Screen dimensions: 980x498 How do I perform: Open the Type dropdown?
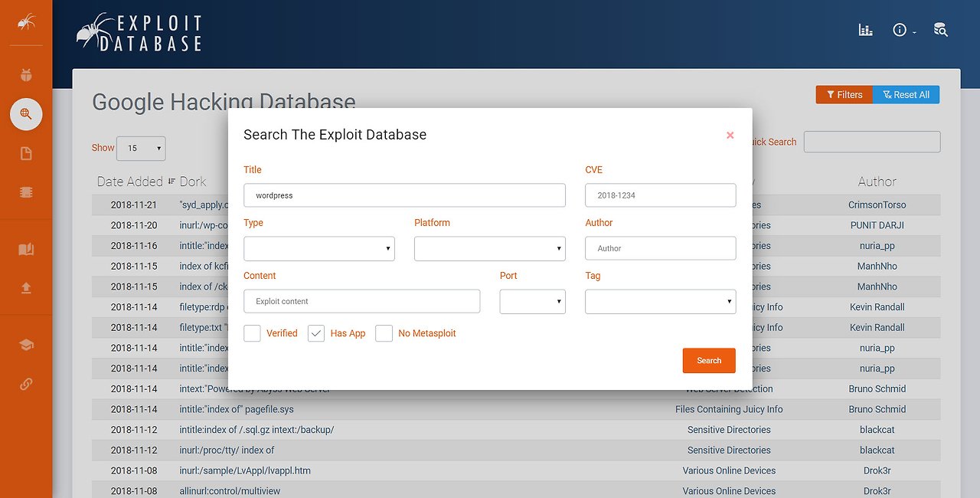[319, 248]
